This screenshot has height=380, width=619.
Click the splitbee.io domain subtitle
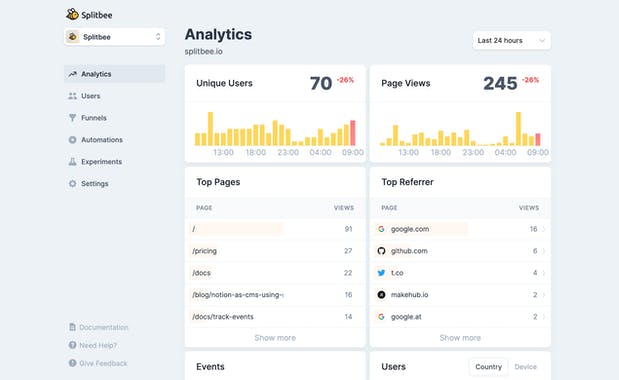[x=204, y=51]
